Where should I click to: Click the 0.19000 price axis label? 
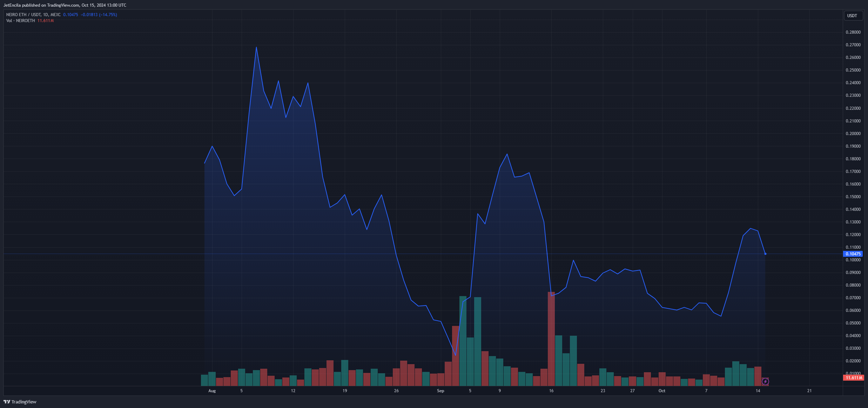coord(853,146)
